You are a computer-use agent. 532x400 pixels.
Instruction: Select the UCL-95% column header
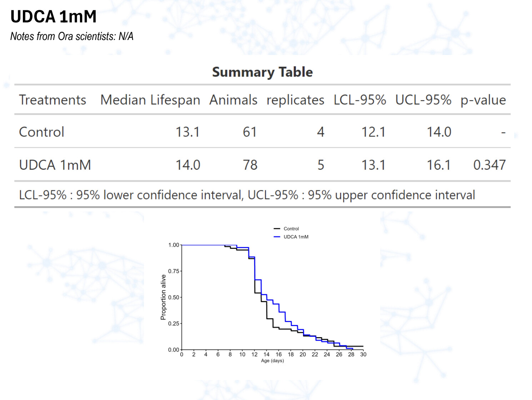point(423,100)
